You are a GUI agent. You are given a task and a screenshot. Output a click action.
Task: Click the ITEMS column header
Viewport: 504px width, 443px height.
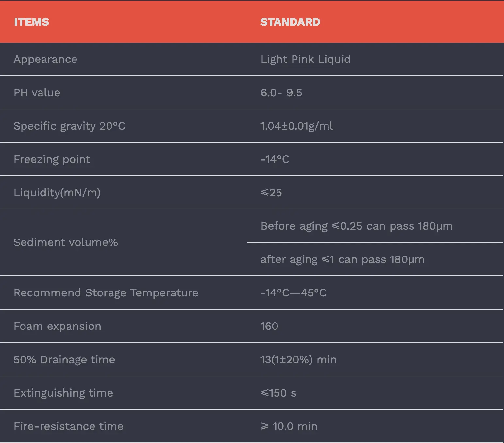(x=31, y=22)
